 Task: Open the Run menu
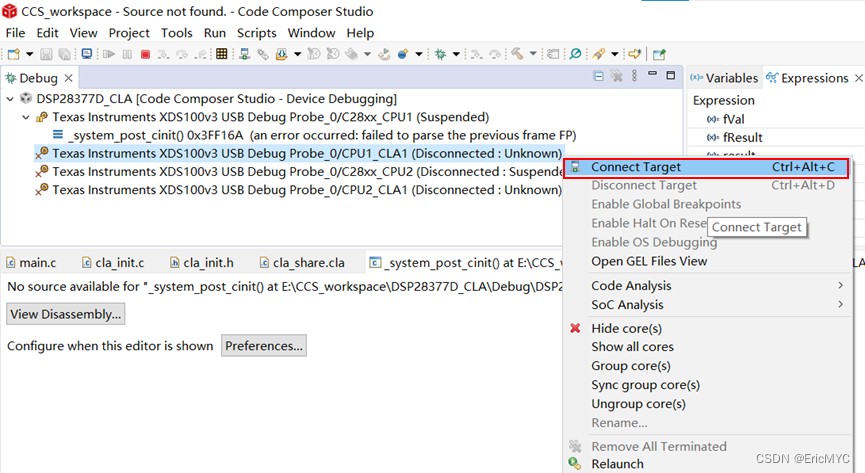215,33
